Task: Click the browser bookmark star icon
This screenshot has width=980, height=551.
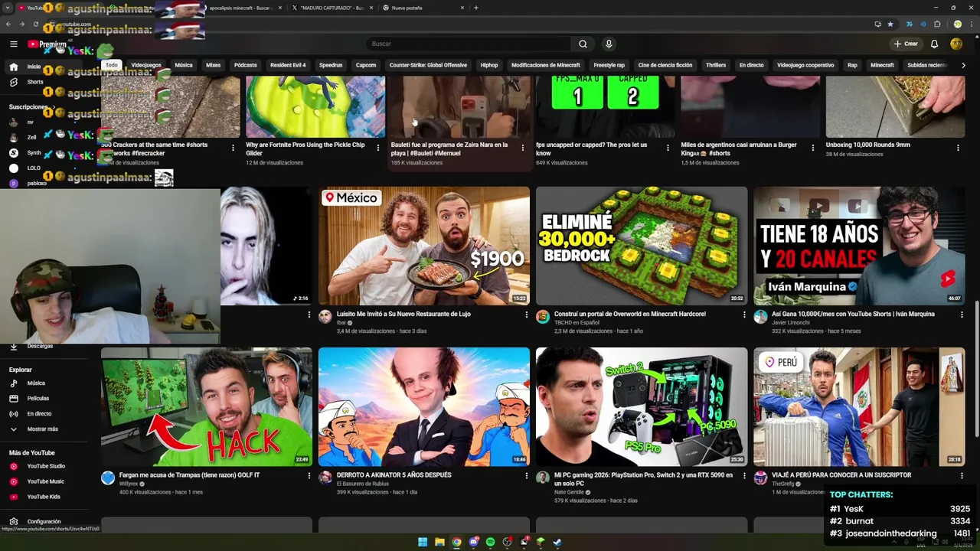Action: tap(890, 24)
